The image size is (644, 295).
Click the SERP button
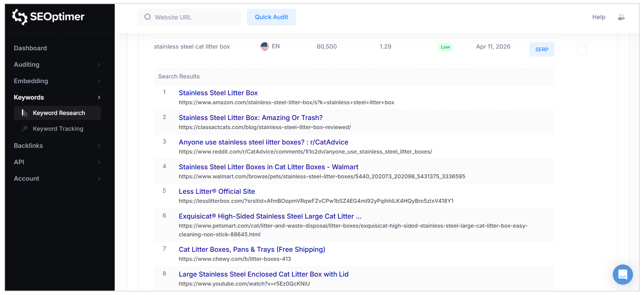click(542, 49)
